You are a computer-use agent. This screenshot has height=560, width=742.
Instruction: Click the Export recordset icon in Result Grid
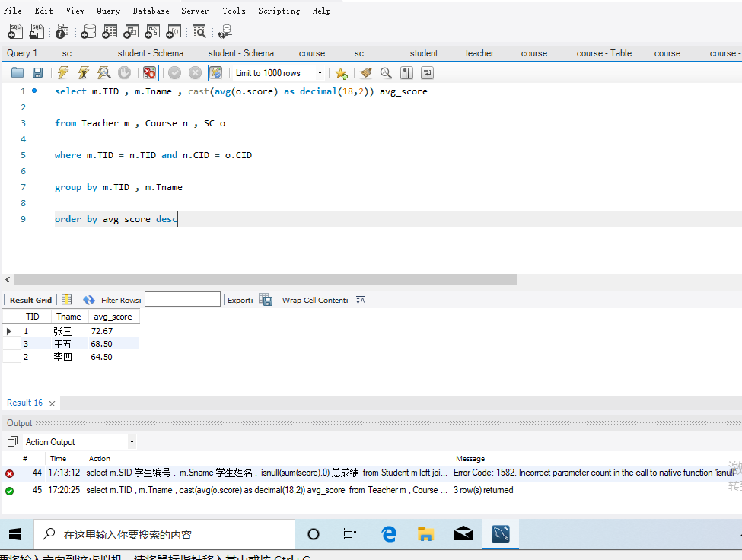coord(265,299)
